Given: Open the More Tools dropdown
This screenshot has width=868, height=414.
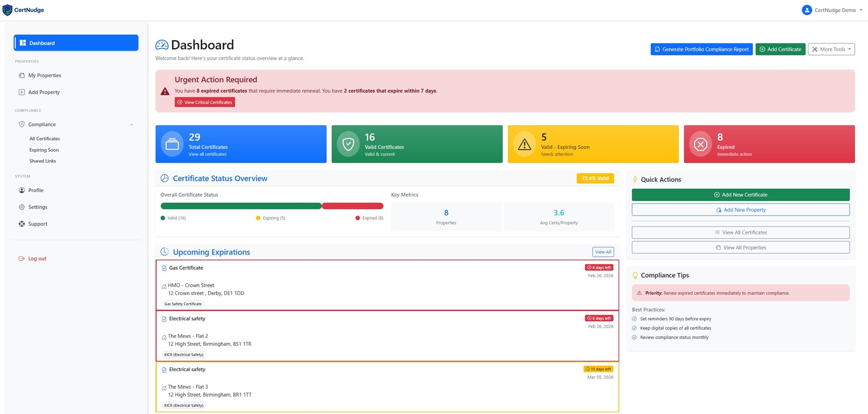Looking at the screenshot, I should [x=831, y=49].
